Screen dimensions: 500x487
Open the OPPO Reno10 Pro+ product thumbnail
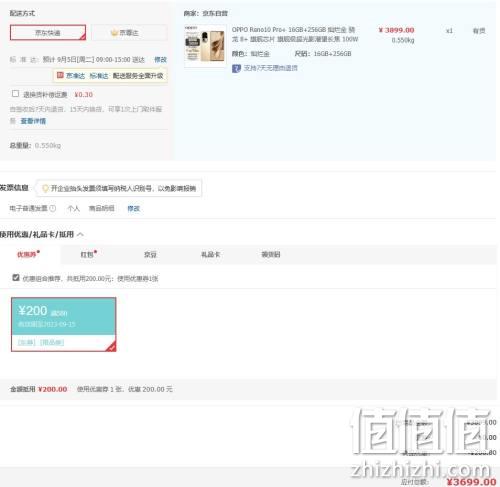tap(205, 45)
